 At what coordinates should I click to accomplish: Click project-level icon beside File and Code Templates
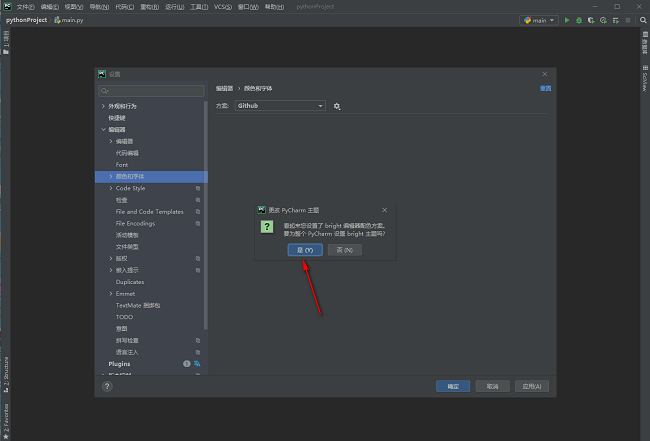click(198, 211)
